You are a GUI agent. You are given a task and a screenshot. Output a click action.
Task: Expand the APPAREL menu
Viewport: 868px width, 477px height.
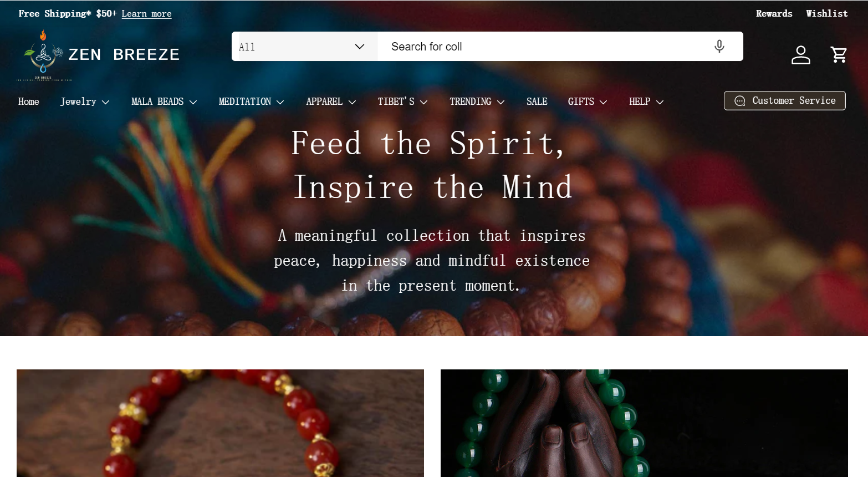tap(331, 102)
